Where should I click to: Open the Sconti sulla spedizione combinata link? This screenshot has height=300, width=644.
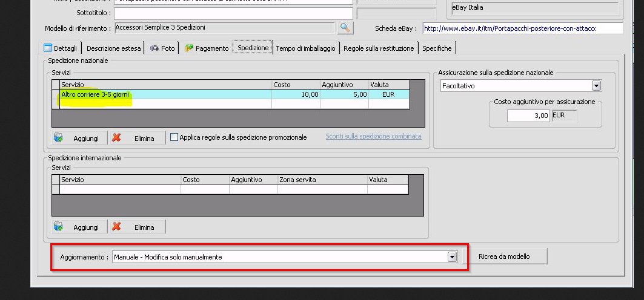coord(373,136)
